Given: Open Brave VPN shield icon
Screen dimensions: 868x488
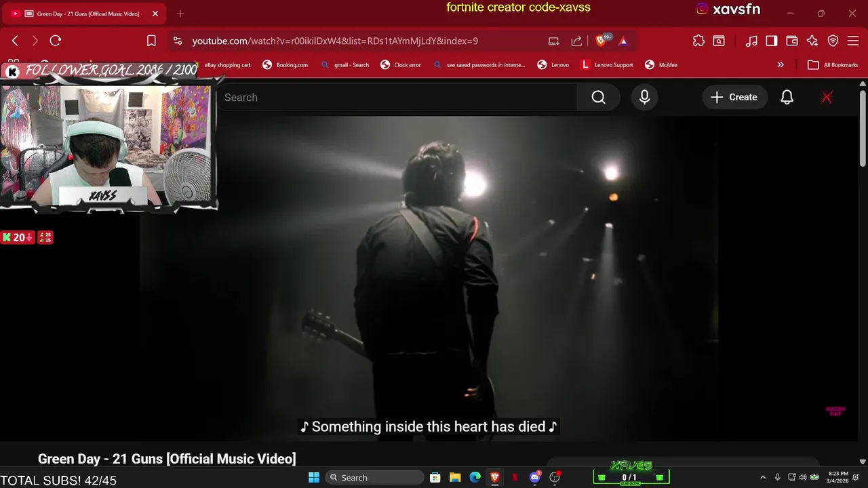Looking at the screenshot, I should point(833,41).
